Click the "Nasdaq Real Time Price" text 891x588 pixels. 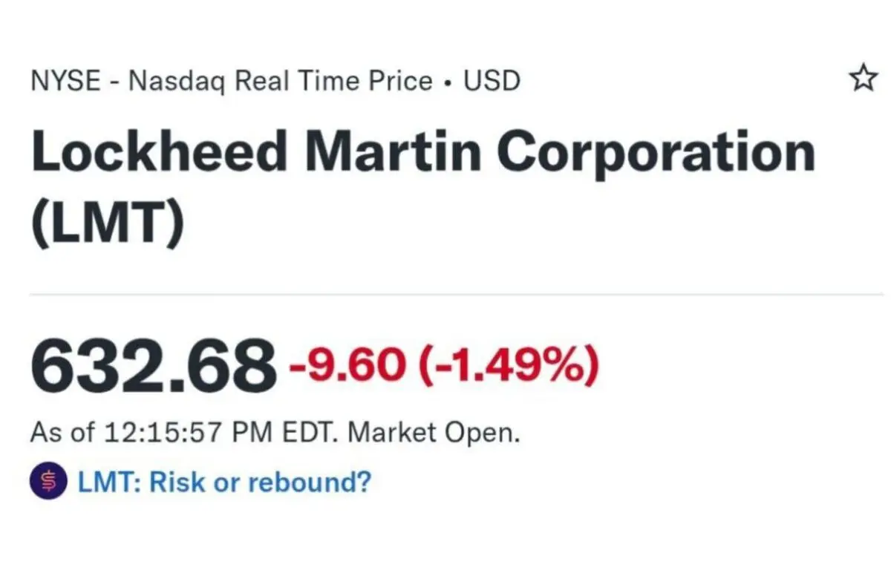coord(280,80)
